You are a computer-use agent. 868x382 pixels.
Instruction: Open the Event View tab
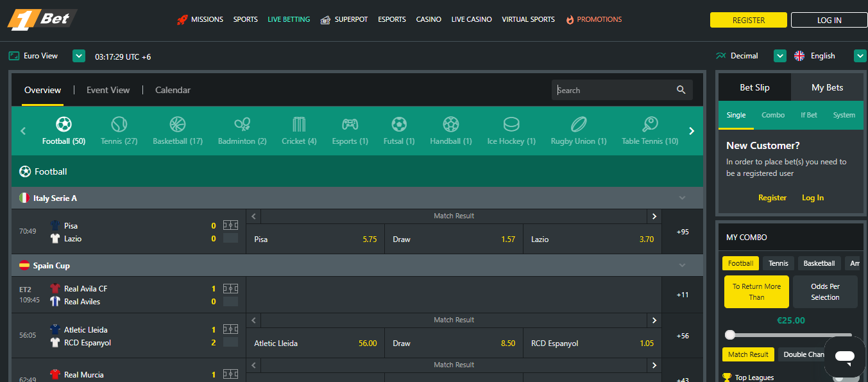point(107,90)
